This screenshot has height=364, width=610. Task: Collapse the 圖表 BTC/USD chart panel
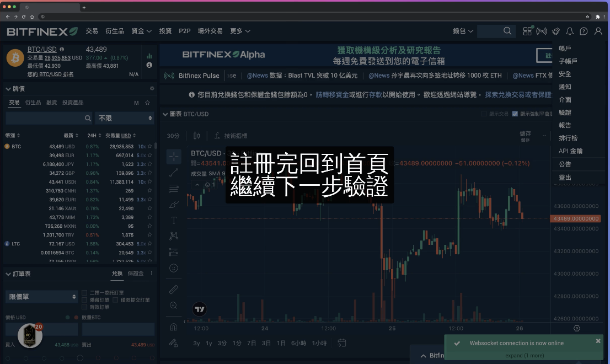165,114
